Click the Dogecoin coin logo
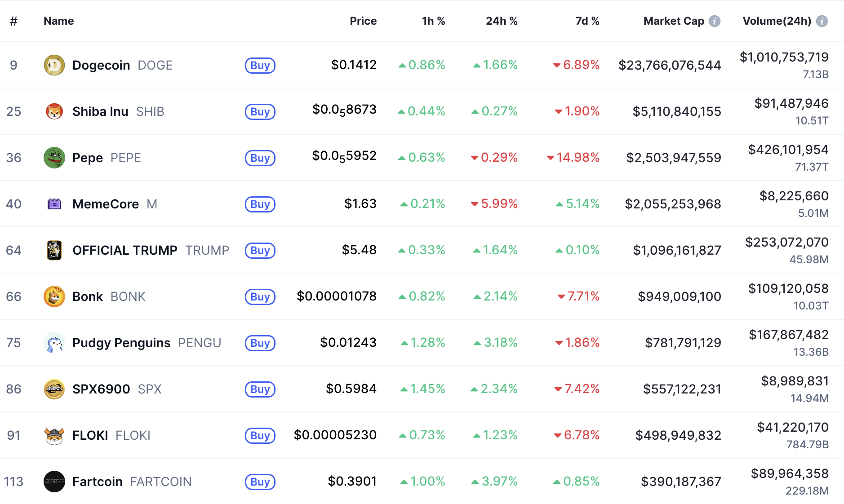 tap(54, 66)
